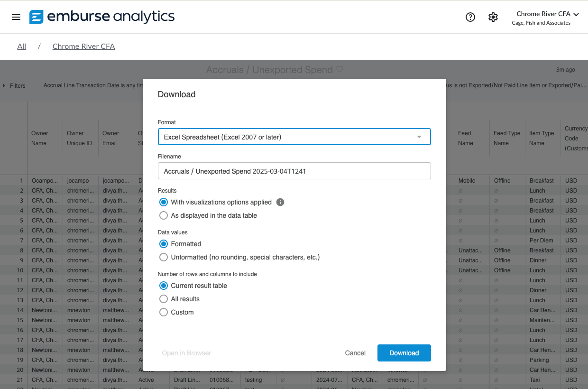Select the 'All results' option
Image resolution: width=588 pixels, height=389 pixels.
pyautogui.click(x=164, y=299)
